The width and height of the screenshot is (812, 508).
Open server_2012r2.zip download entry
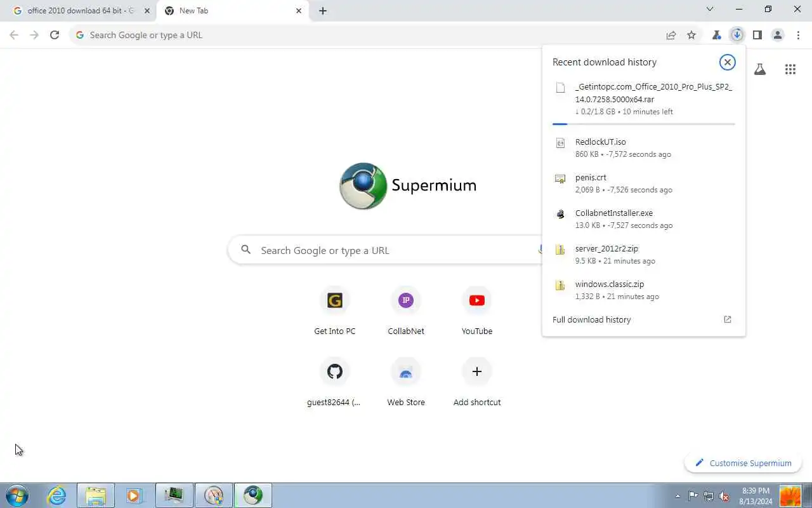(x=644, y=254)
